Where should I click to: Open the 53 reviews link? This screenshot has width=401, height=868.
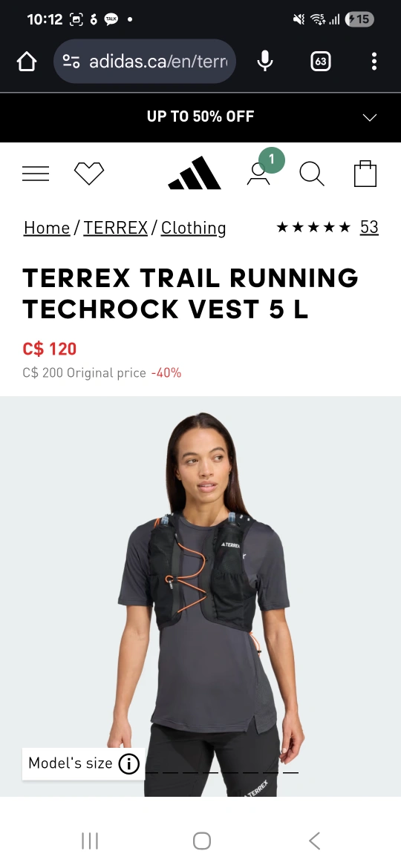point(369,227)
